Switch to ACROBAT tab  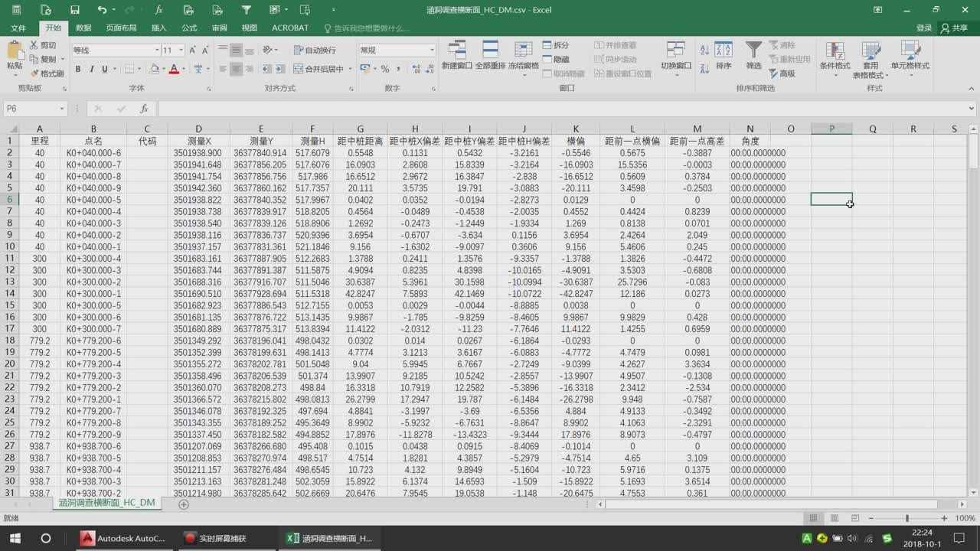(290, 28)
